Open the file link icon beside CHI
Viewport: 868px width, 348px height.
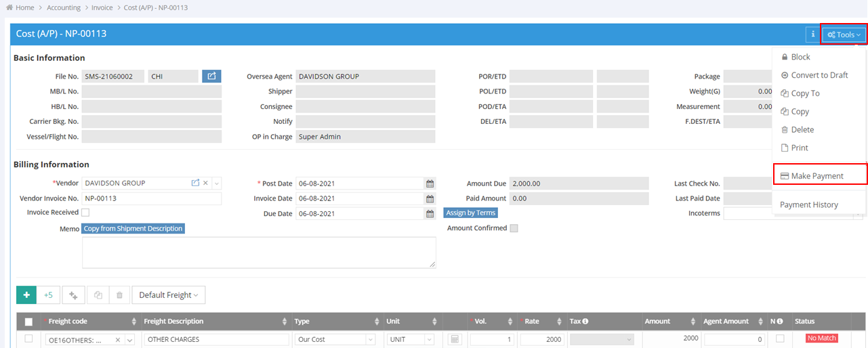pos(211,77)
